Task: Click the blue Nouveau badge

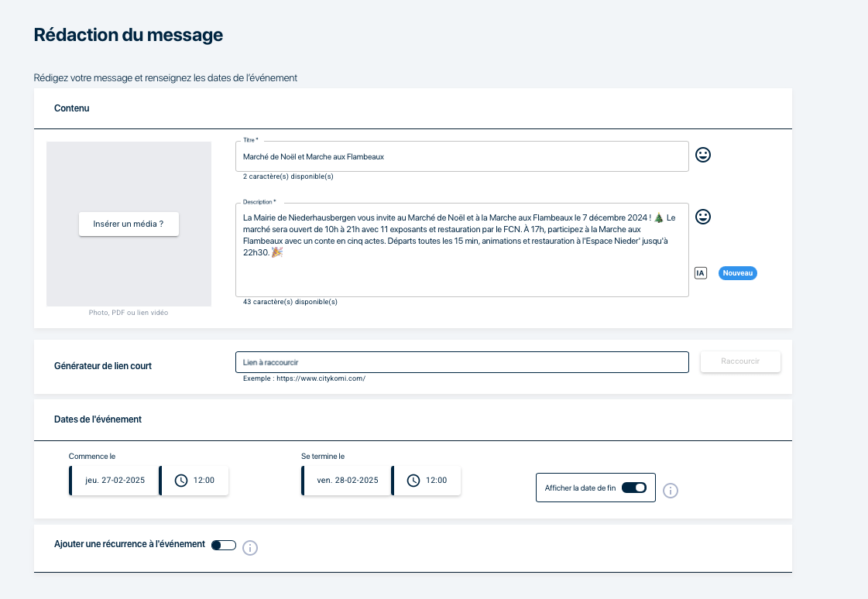Action: click(737, 273)
